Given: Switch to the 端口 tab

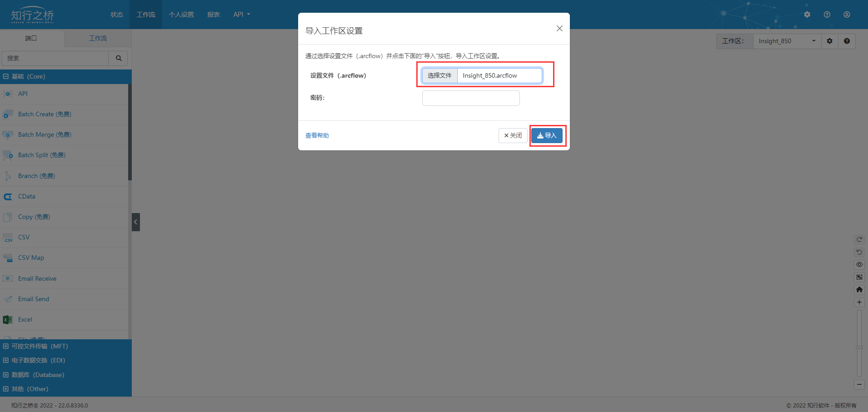Looking at the screenshot, I should tap(31, 38).
